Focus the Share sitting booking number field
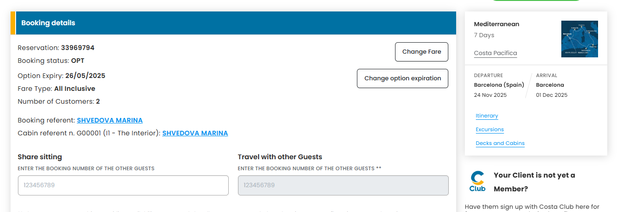644x212 pixels. pyautogui.click(x=123, y=185)
